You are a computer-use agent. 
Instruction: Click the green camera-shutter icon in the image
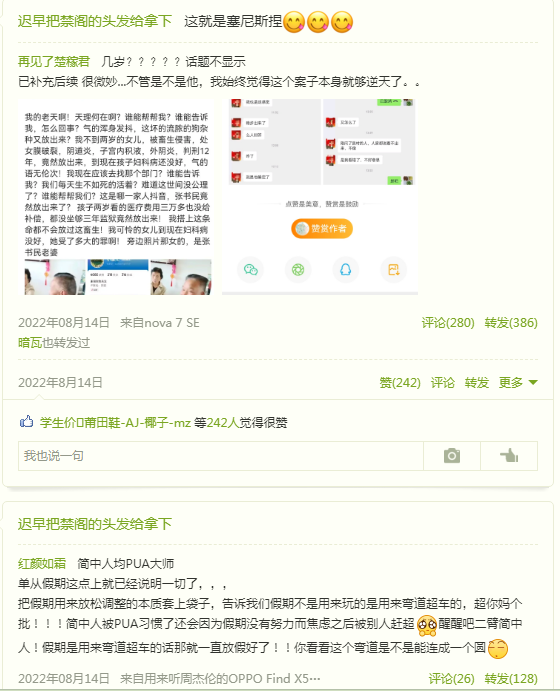(298, 269)
